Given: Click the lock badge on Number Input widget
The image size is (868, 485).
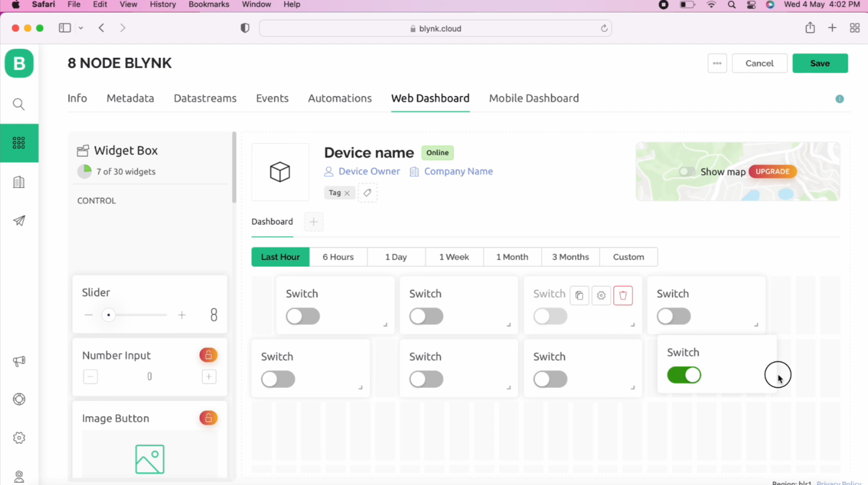Looking at the screenshot, I should coord(208,355).
